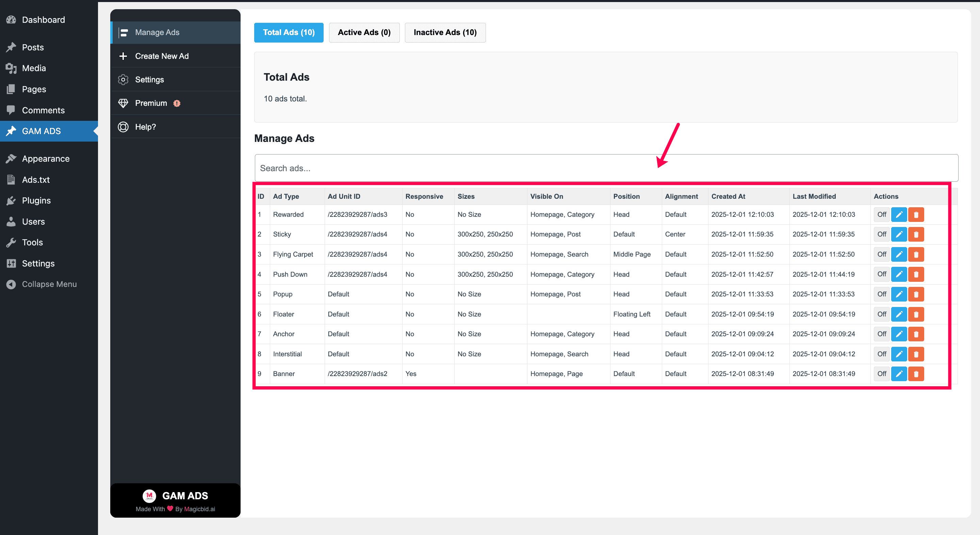Click the Settings gear icon in plugin sidebar
The height and width of the screenshot is (535, 980).
tap(123, 80)
